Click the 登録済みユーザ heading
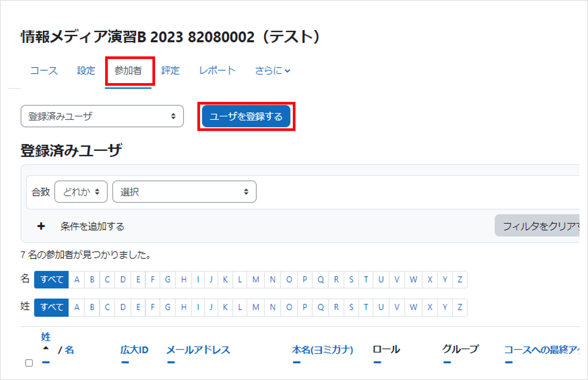 71,151
